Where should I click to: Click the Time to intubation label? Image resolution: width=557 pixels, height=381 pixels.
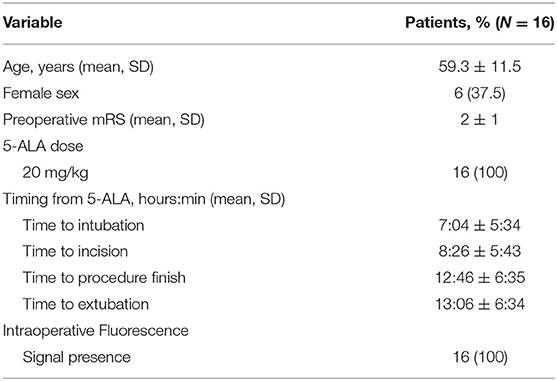click(x=83, y=225)
